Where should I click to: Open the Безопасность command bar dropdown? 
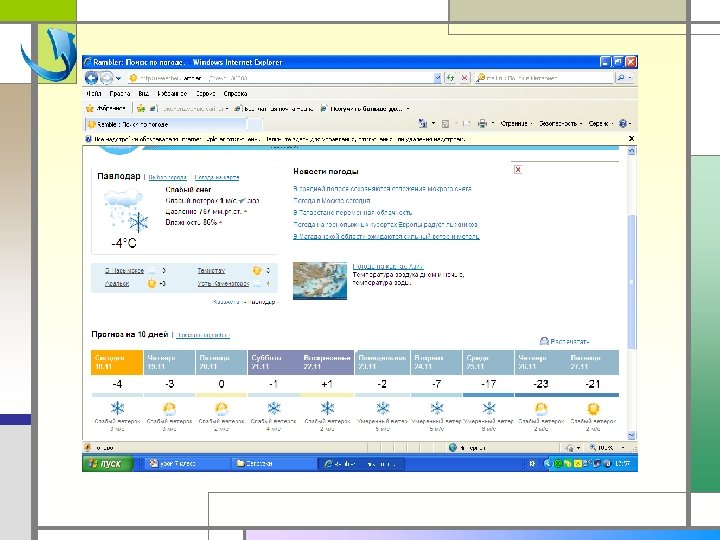[560, 124]
